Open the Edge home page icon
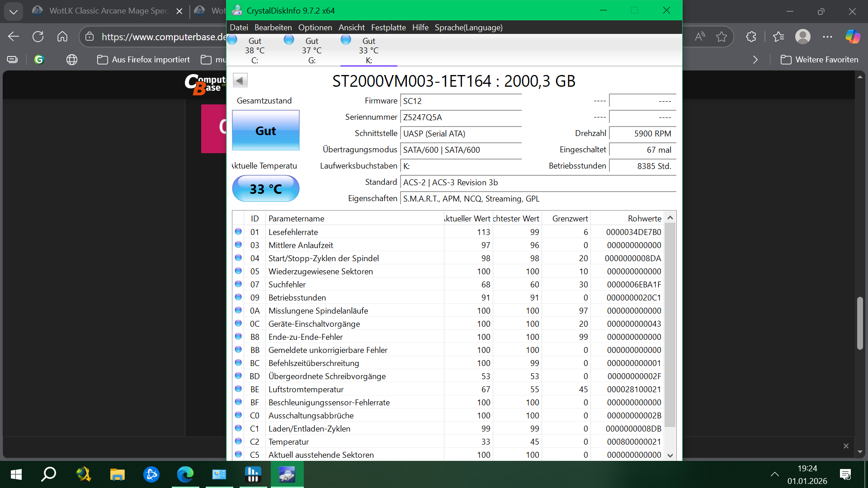 [62, 37]
